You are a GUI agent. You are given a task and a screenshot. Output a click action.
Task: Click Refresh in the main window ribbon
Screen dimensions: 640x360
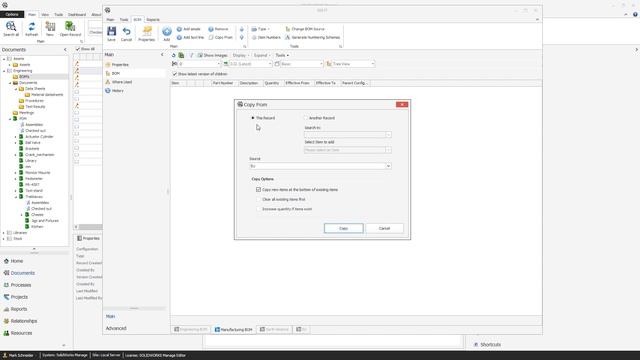pos(31,29)
